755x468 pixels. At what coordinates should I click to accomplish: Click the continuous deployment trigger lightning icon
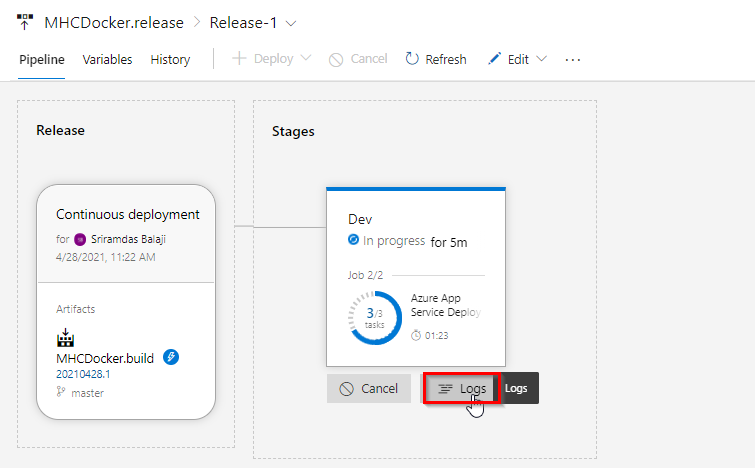[x=171, y=357]
